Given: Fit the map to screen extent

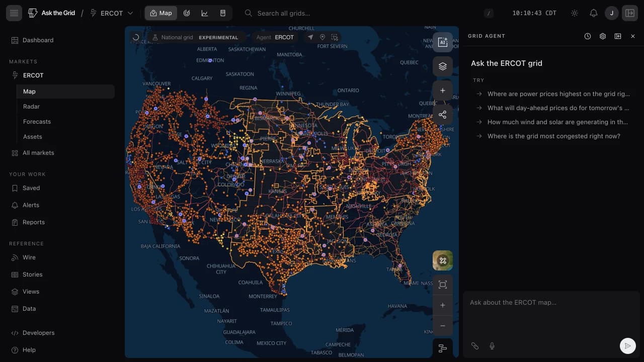Looking at the screenshot, I should 443,285.
